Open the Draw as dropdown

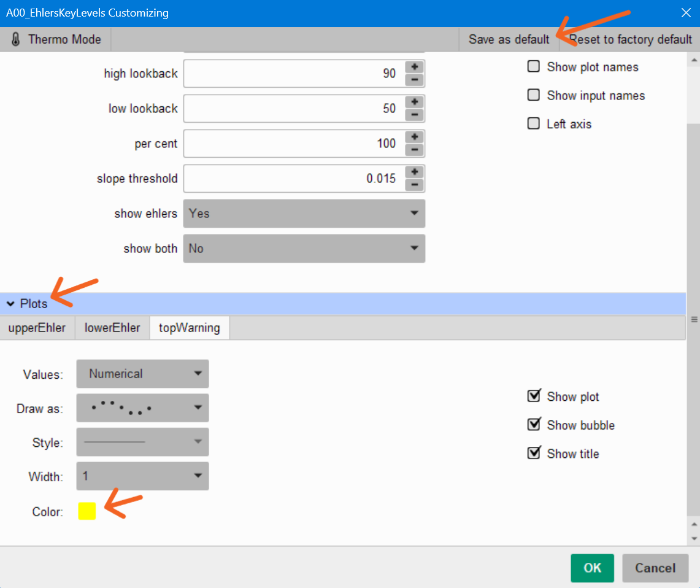pos(142,408)
